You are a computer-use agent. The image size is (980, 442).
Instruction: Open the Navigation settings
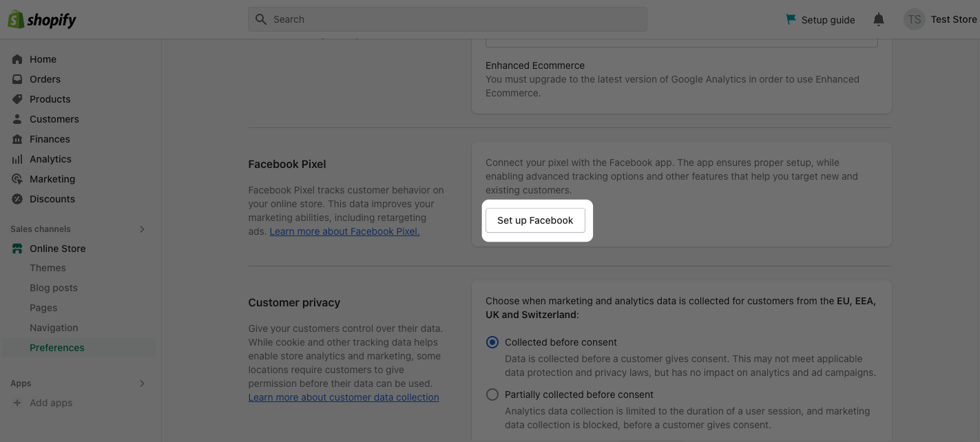[x=54, y=328]
